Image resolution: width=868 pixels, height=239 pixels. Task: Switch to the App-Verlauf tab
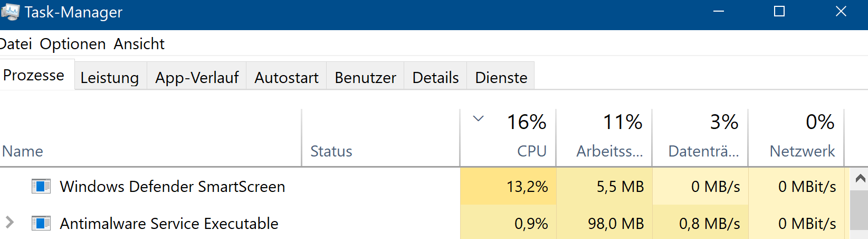click(197, 77)
